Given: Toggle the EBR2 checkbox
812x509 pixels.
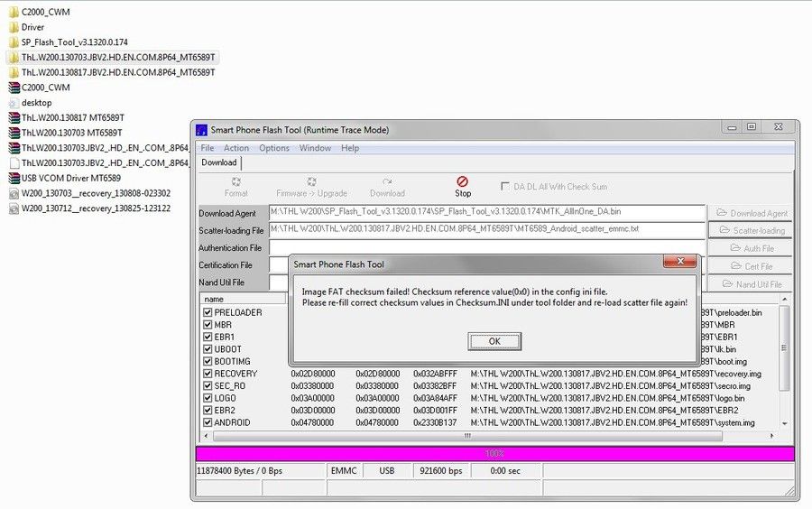Looking at the screenshot, I should (208, 410).
